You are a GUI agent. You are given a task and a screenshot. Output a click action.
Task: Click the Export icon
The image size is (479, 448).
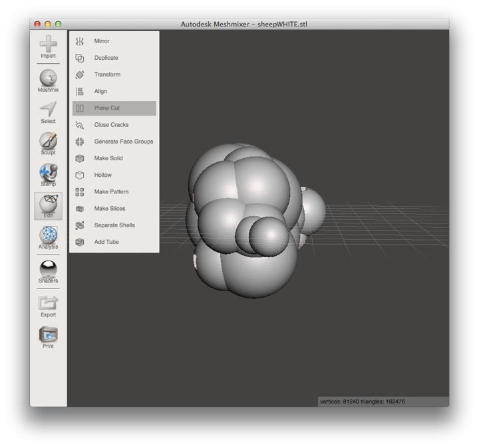48,305
